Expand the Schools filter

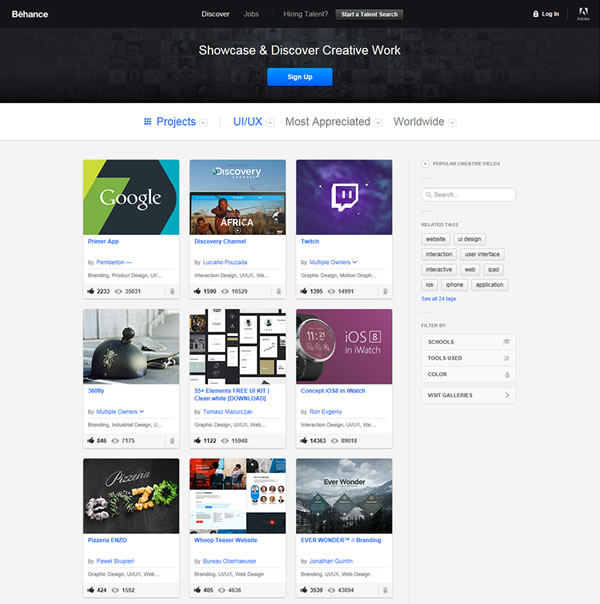click(468, 342)
